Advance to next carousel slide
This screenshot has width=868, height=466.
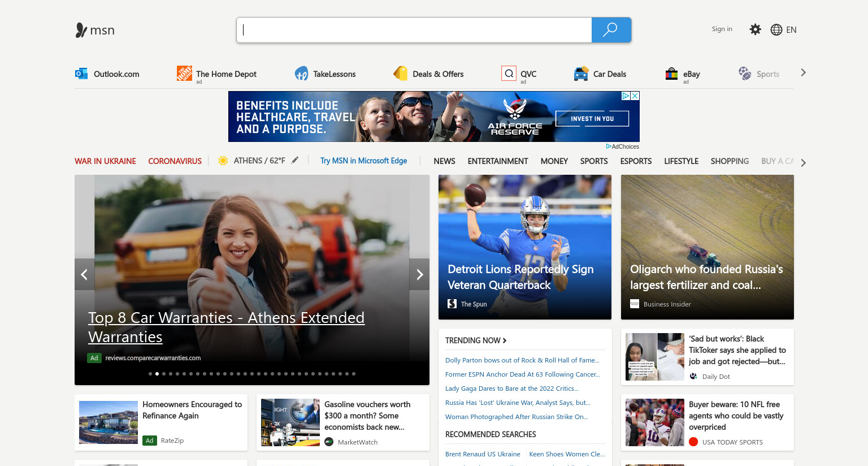click(x=419, y=274)
